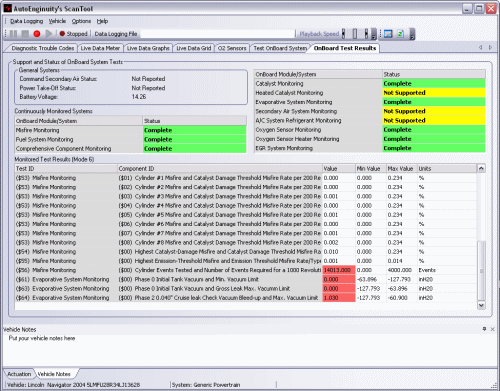
Task: Click the test results scrollbar thumb
Action: (481, 270)
